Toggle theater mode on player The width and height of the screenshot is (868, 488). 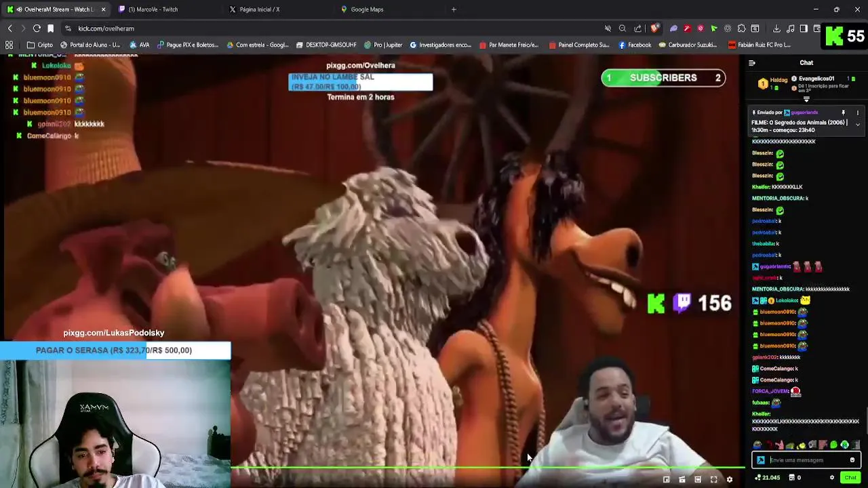click(x=698, y=479)
